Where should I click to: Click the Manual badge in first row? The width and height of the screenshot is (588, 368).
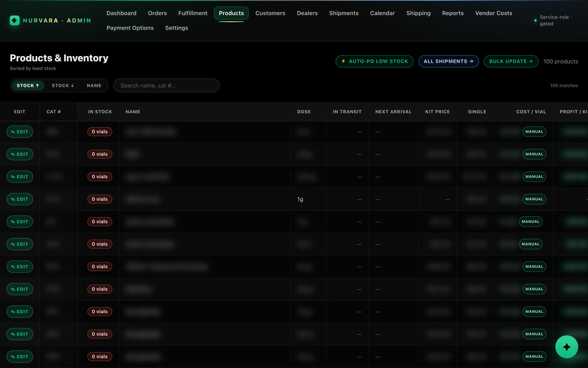[534, 132]
